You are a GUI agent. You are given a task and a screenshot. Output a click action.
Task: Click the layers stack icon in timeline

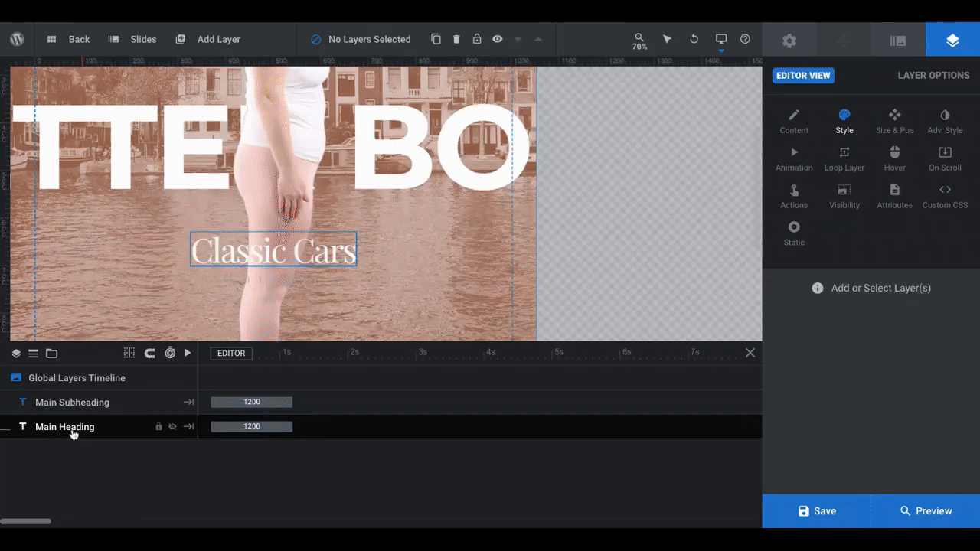pyautogui.click(x=16, y=353)
